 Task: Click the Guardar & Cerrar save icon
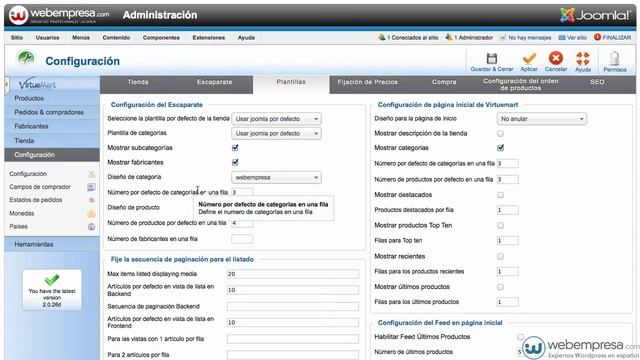[491, 58]
